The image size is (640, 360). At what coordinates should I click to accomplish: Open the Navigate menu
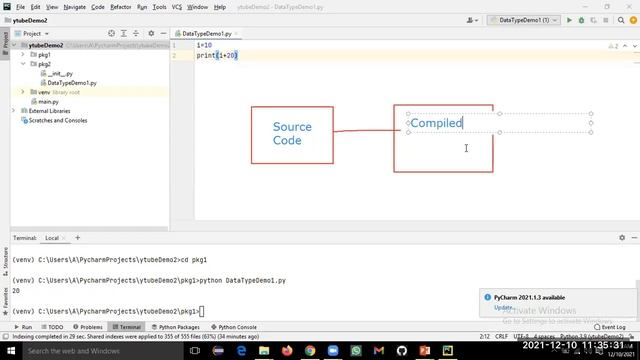75,7
